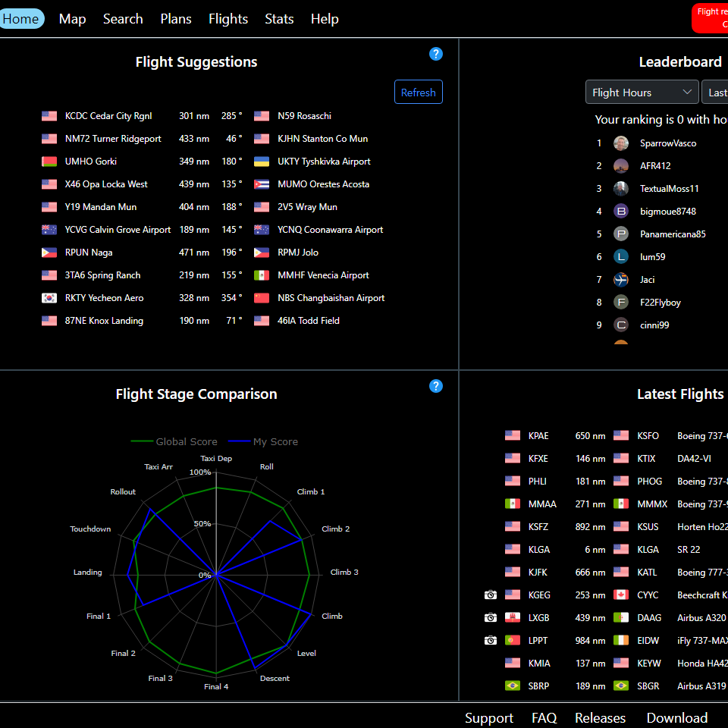Refresh the flight suggestions
The height and width of the screenshot is (728, 728).
pos(418,93)
